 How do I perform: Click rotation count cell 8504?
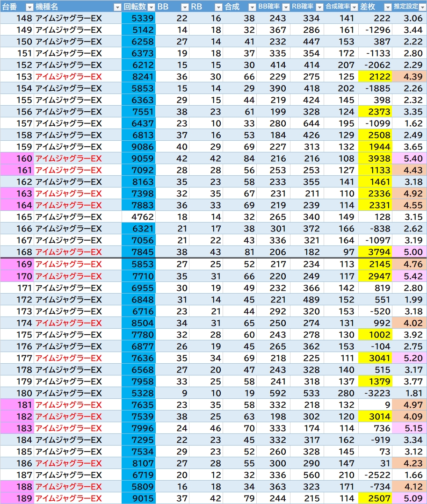[138, 323]
